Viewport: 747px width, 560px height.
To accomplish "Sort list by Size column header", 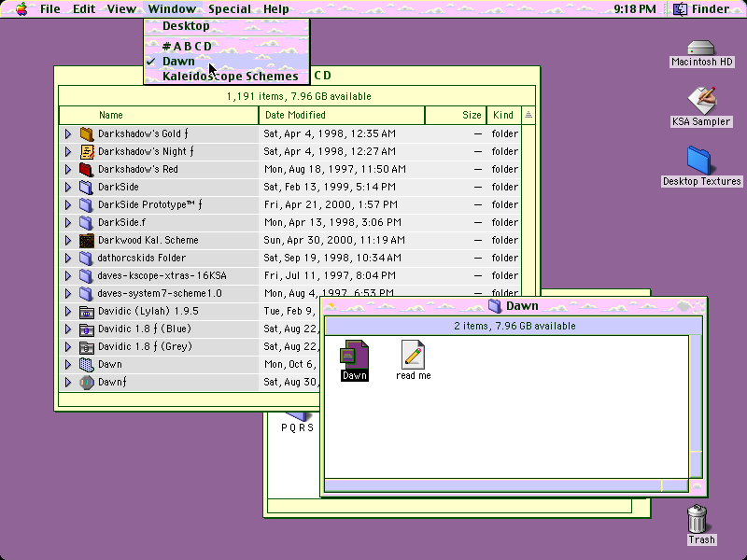I will pyautogui.click(x=456, y=115).
